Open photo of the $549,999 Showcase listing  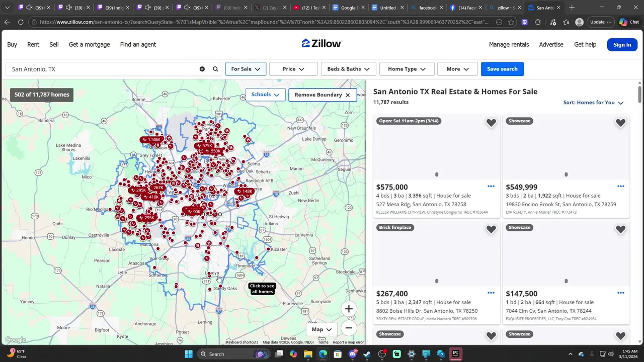click(566, 146)
